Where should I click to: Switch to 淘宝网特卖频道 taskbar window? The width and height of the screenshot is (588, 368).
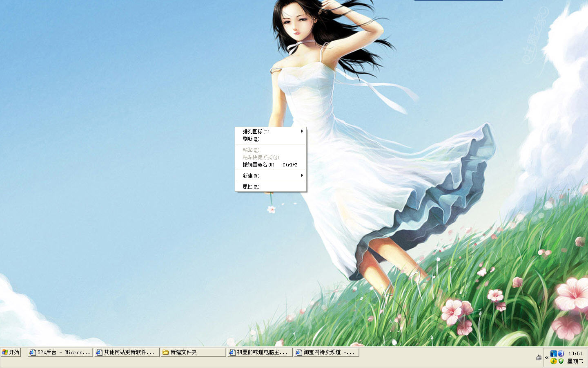pos(326,352)
